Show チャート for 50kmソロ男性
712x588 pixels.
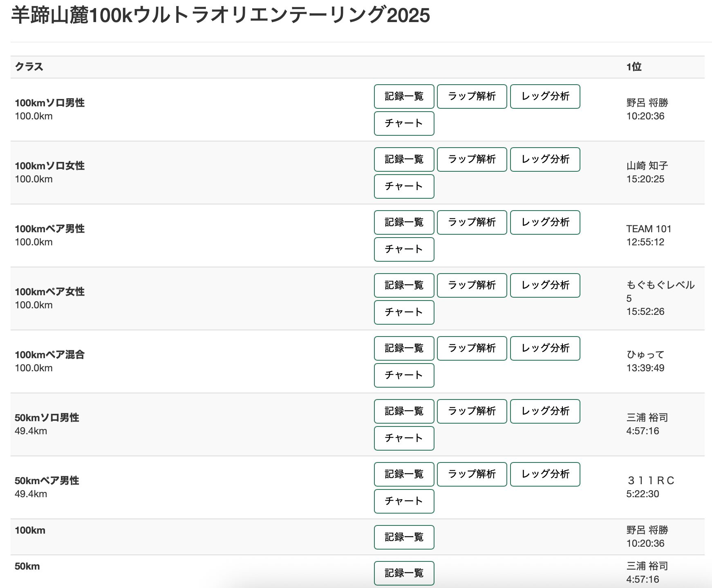[404, 438]
